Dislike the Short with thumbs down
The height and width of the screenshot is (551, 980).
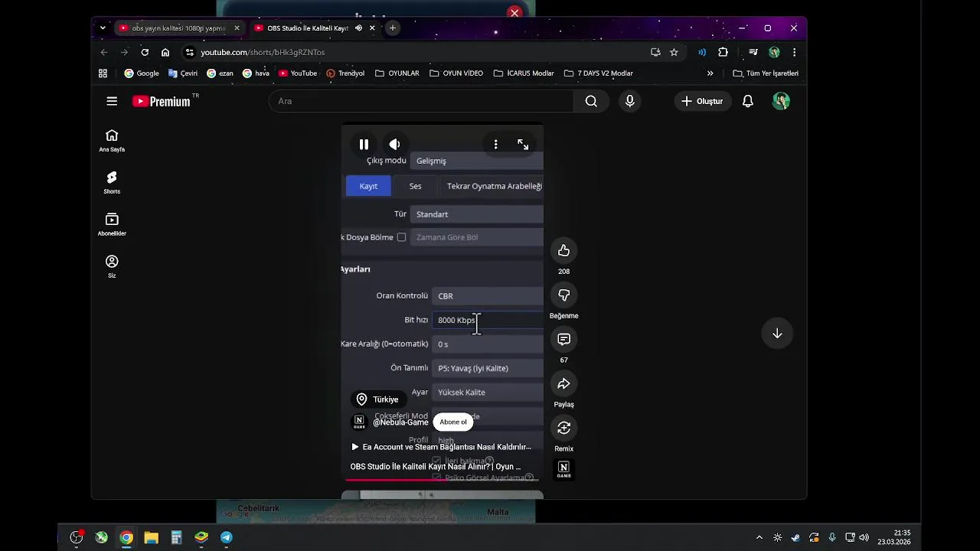point(563,295)
